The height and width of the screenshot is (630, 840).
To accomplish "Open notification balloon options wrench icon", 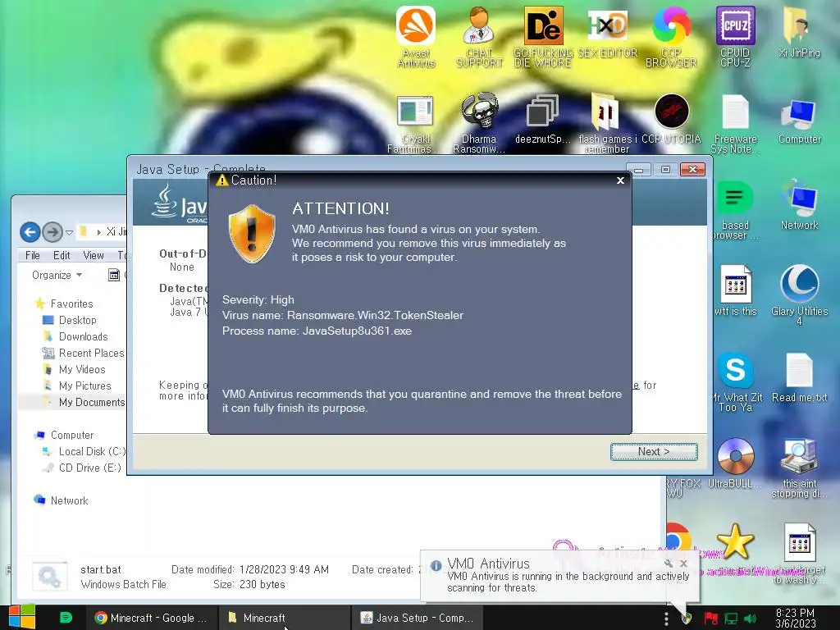I will click(668, 563).
